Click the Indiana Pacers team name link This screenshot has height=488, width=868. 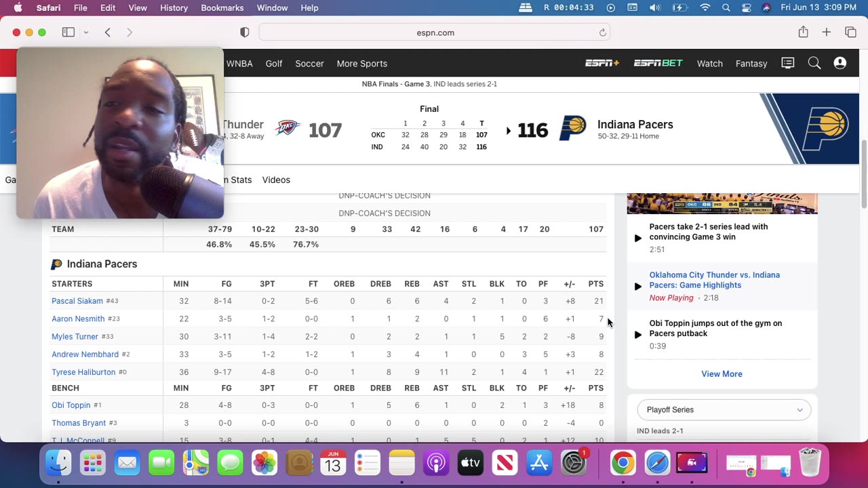pyautogui.click(x=635, y=125)
